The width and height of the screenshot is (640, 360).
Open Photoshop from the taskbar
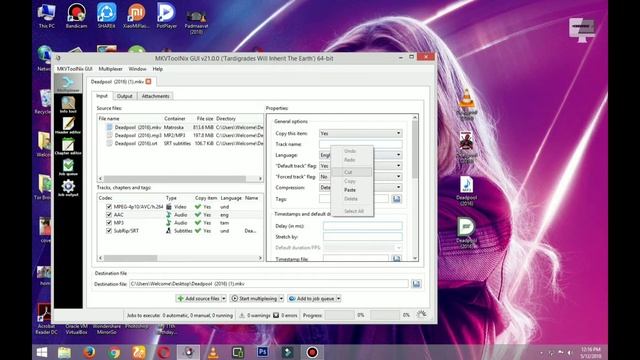tap(262, 352)
